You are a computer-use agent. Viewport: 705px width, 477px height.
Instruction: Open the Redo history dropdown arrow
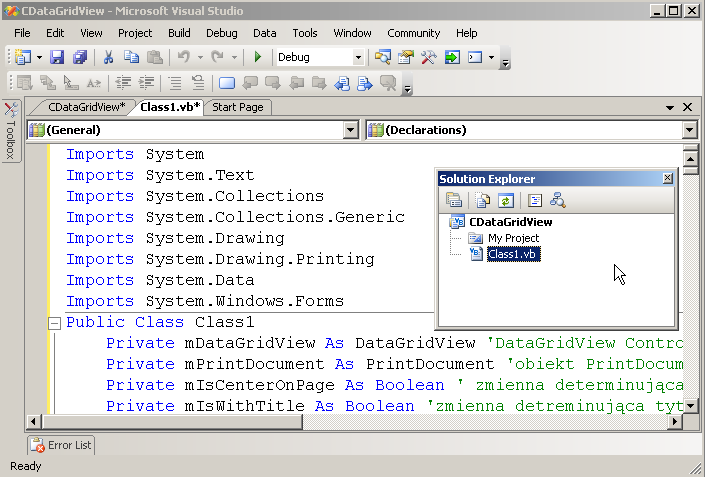pyautogui.click(x=234, y=58)
